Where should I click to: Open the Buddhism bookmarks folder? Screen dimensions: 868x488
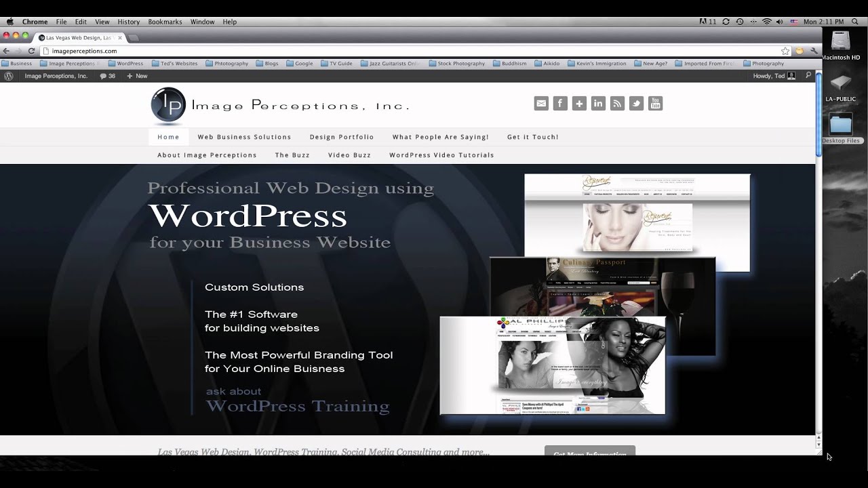(509, 64)
